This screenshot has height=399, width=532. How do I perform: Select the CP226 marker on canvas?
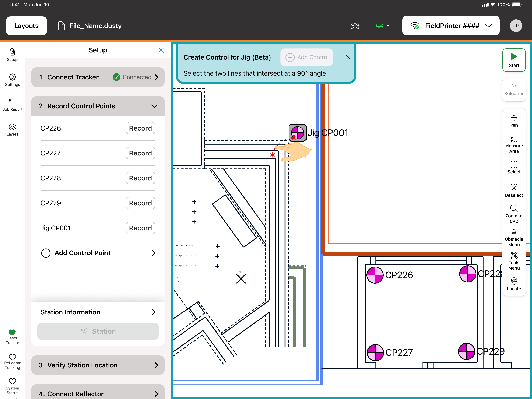pyautogui.click(x=375, y=275)
